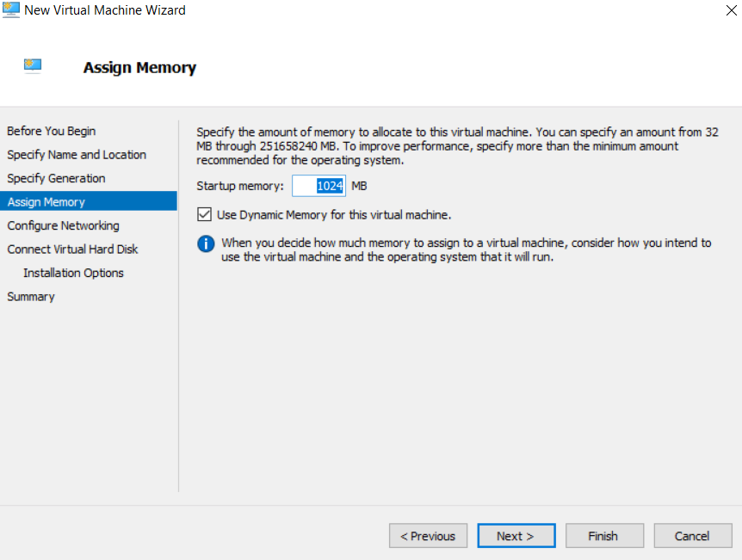Go to Summary step
Viewport: 742px width, 560px height.
(x=31, y=297)
